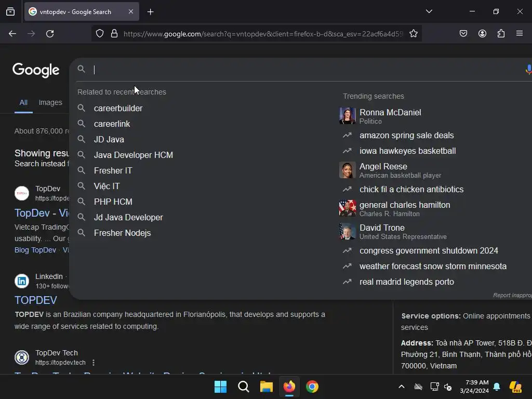Open chick fil a chicken antibiotics
The height and width of the screenshot is (399, 532).
[x=411, y=189]
